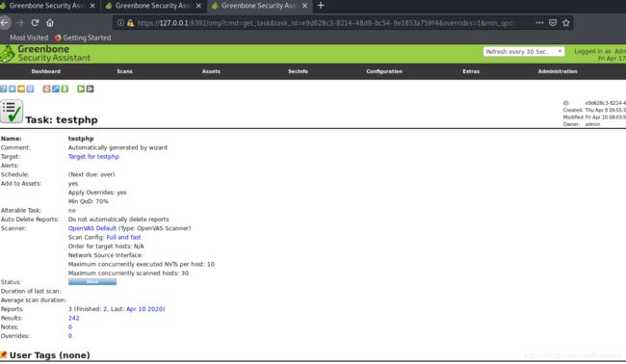Screen dimensions: 626x364
Task: Open the Overrides count 0 link
Action: pos(70,336)
